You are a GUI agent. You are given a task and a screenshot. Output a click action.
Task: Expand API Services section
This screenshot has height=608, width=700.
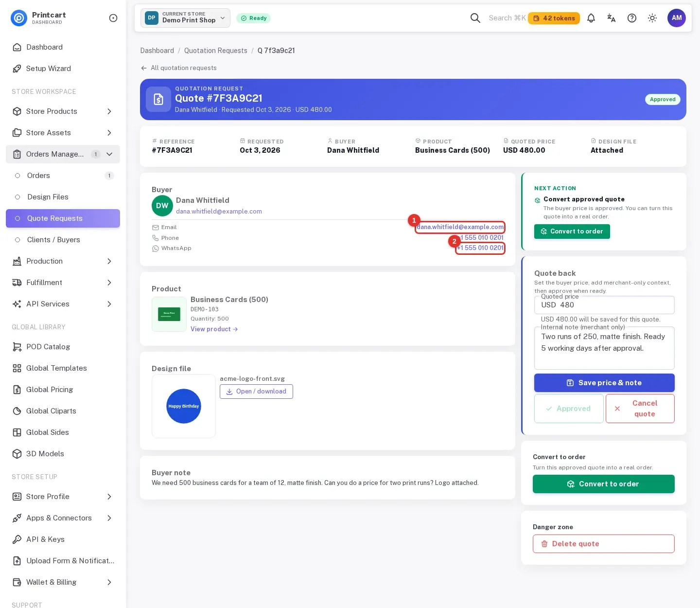[x=63, y=304]
